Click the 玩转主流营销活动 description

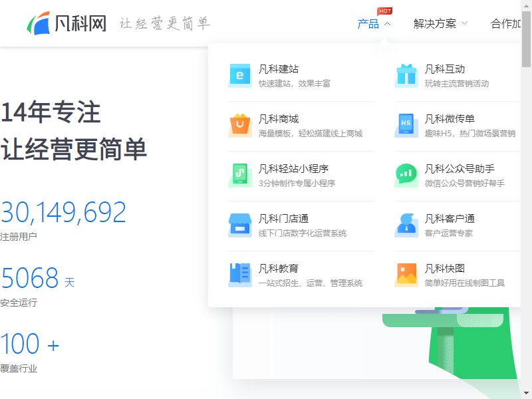point(457,84)
